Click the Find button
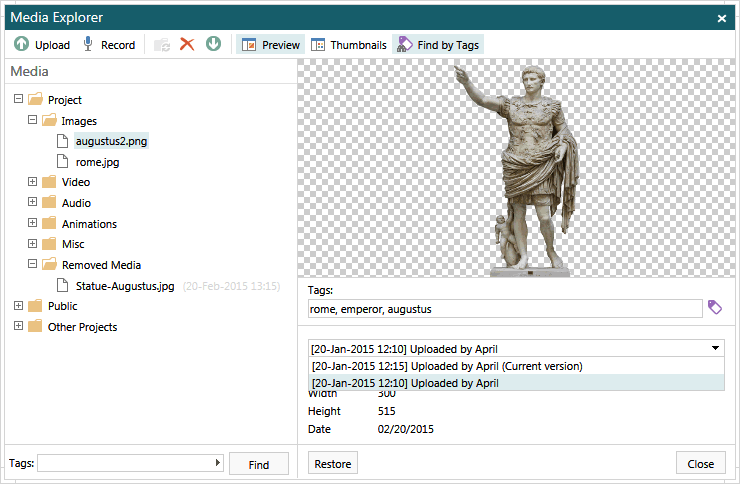Screen dimensions: 740x484 pos(259,464)
